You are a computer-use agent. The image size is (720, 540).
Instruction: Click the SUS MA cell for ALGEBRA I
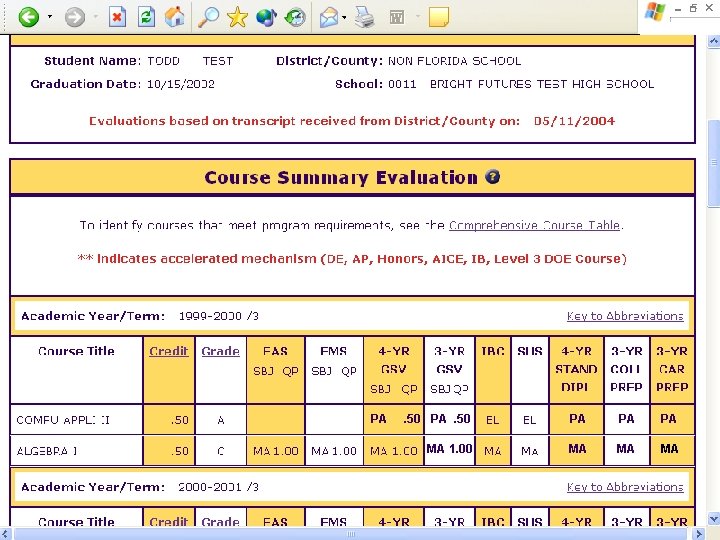point(530,451)
